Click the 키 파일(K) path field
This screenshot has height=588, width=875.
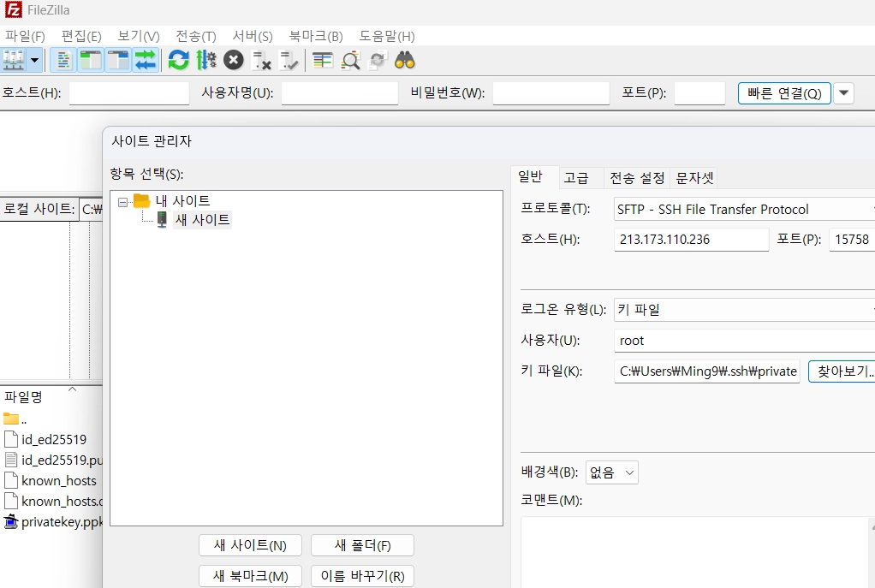coord(707,371)
